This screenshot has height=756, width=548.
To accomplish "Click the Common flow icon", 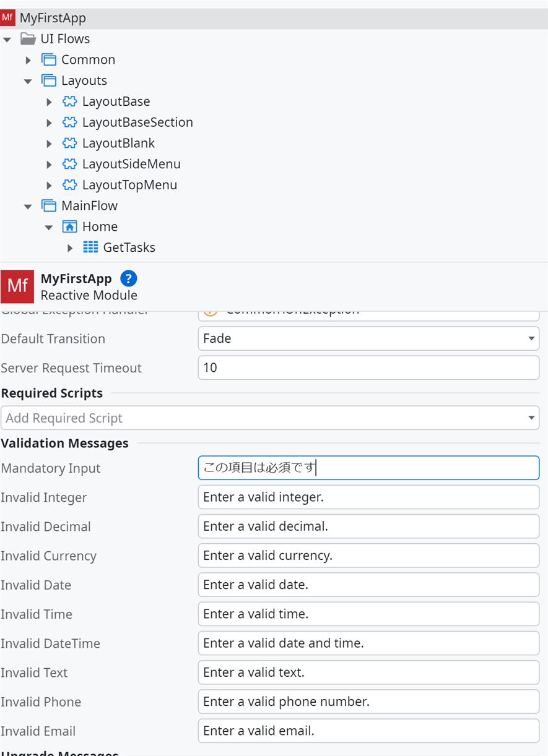I will [49, 60].
